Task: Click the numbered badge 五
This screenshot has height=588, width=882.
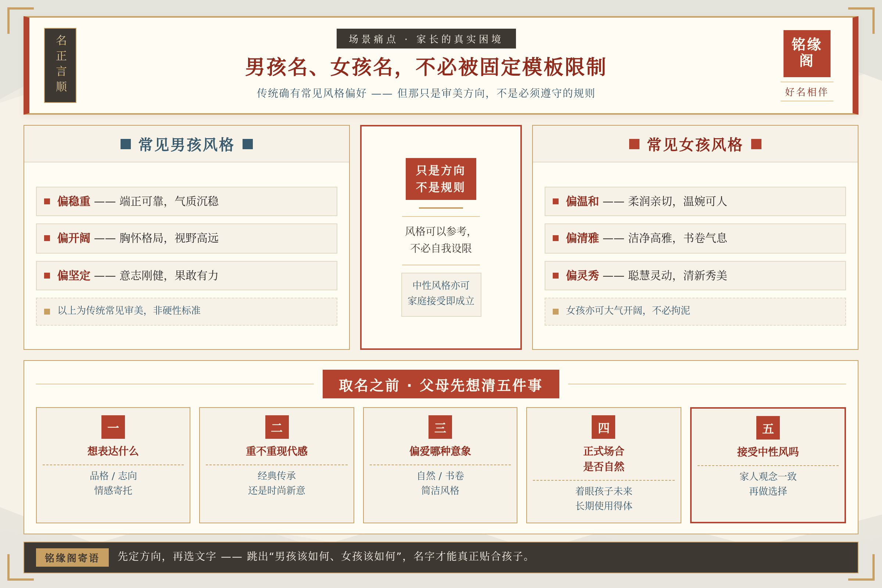Action: coord(768,427)
